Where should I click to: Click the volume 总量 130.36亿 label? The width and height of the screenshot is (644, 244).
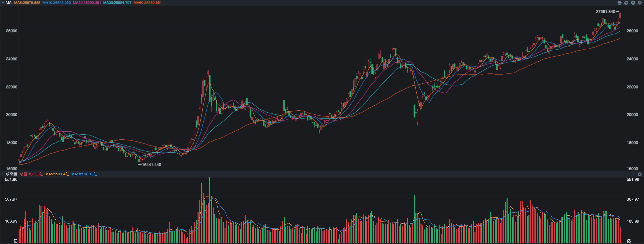(32, 174)
